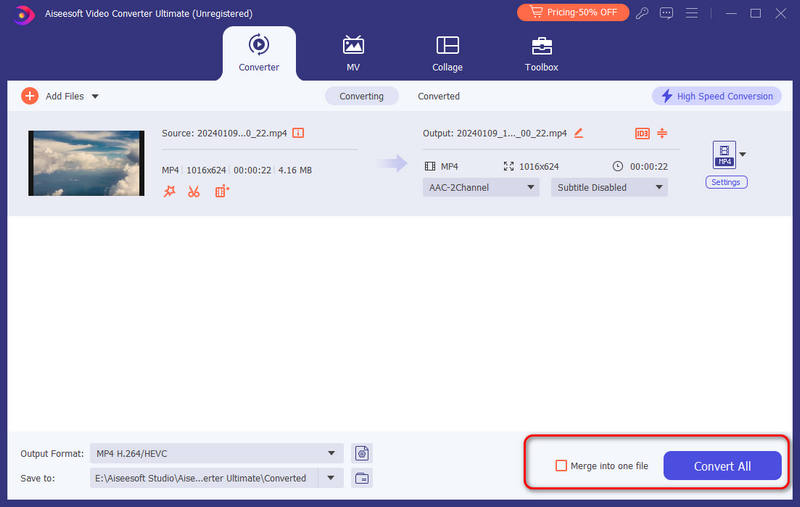
Task: Open the edit effects star wand icon
Action: tap(169, 191)
